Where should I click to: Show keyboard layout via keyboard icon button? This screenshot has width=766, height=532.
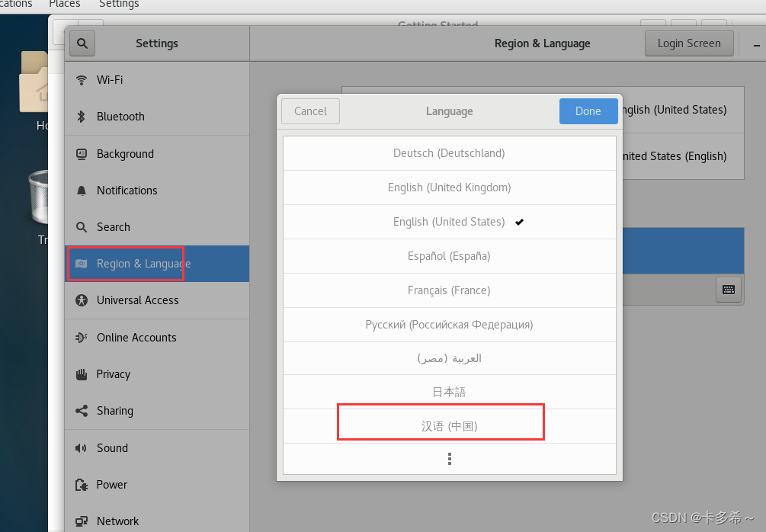(729, 290)
